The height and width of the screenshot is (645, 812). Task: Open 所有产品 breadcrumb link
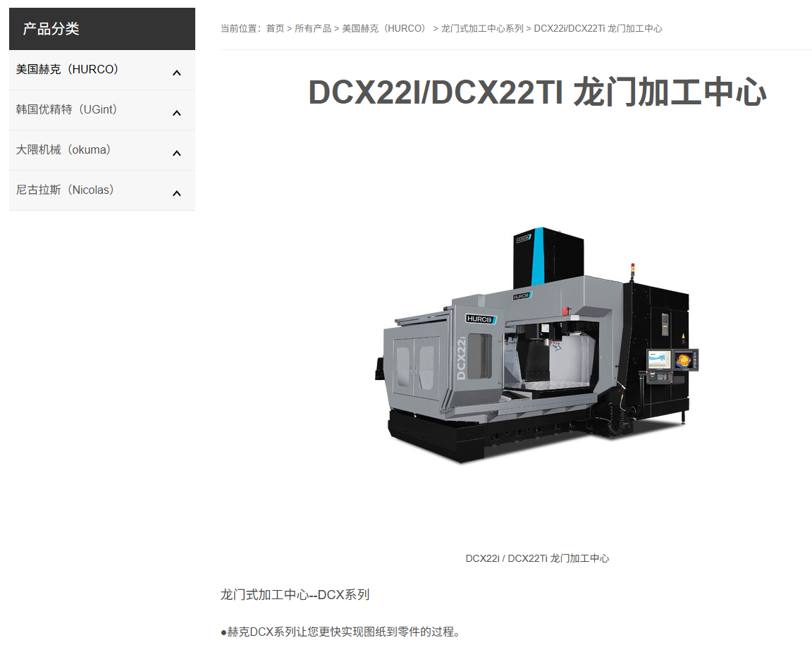[x=313, y=28]
